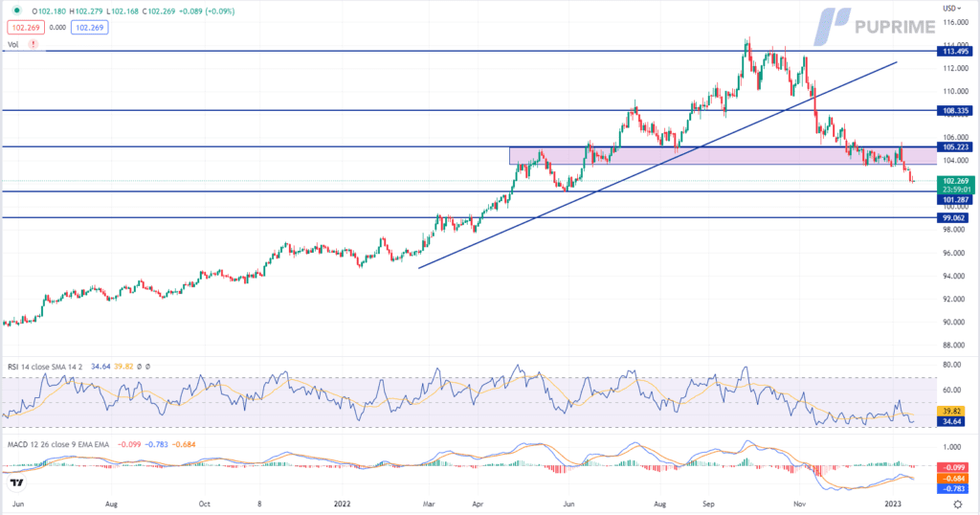The height and width of the screenshot is (515, 980).
Task: Click the RSI value label 34.64 on axis
Action: pos(951,421)
